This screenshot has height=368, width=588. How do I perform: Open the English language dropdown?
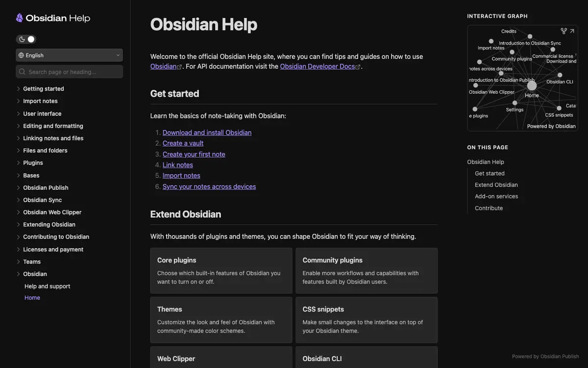pyautogui.click(x=69, y=55)
